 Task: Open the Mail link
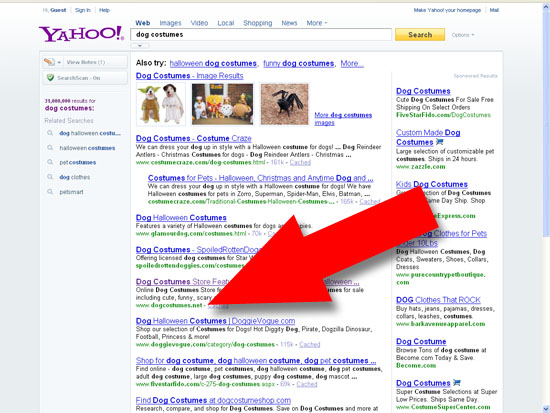[494, 10]
